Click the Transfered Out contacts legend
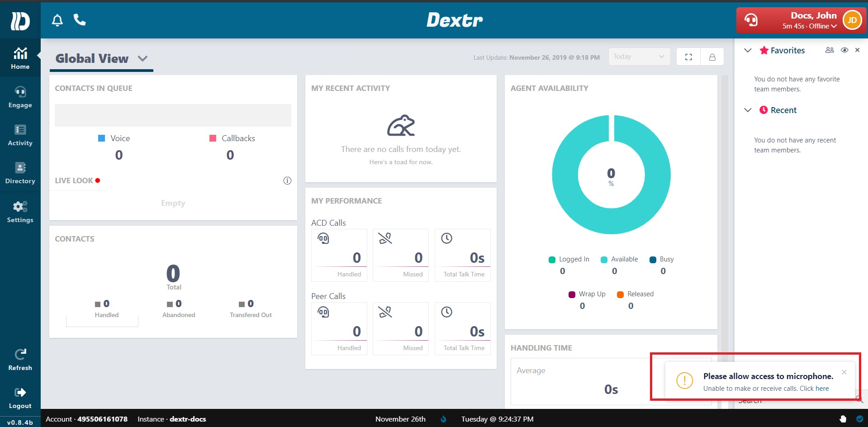The width and height of the screenshot is (868, 427). coord(251,308)
